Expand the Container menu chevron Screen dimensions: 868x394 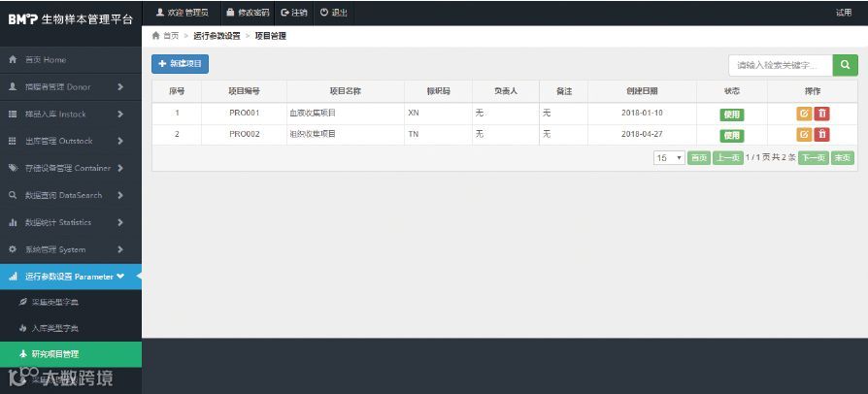[120, 168]
